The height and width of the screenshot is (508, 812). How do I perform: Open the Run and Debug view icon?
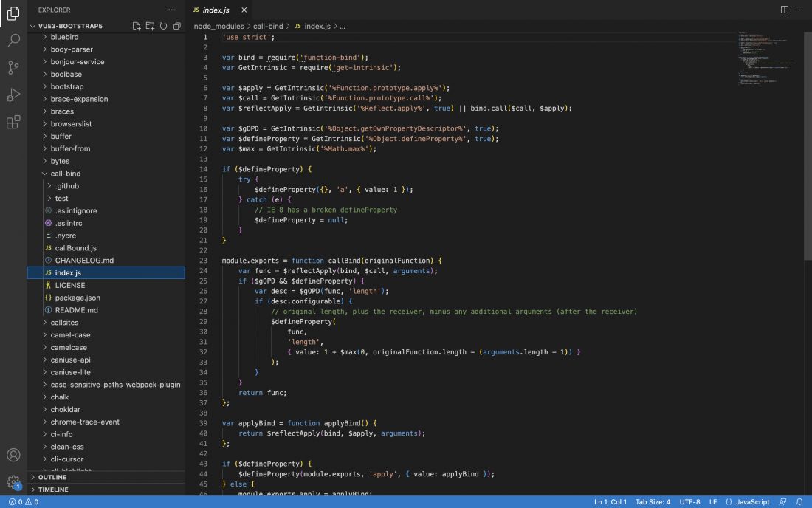13,95
